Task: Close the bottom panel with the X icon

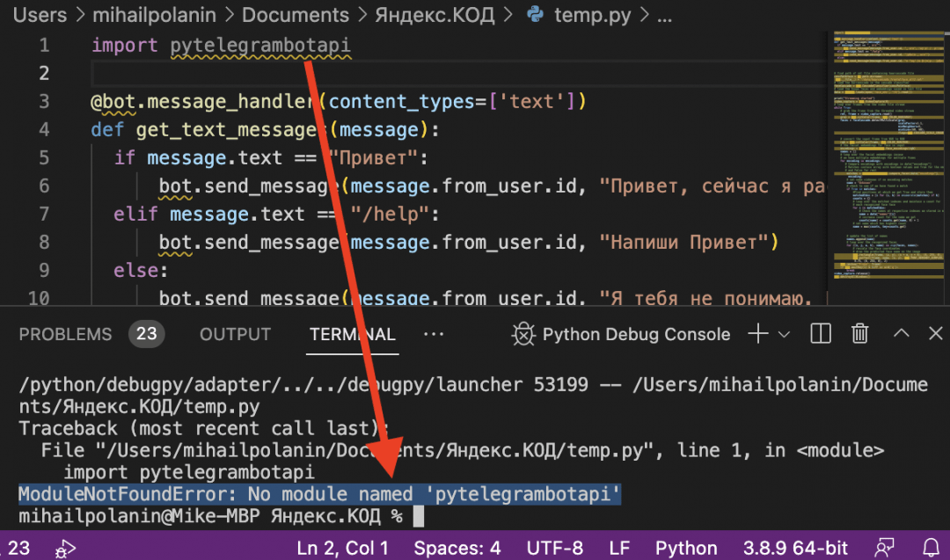Action: coord(935,334)
